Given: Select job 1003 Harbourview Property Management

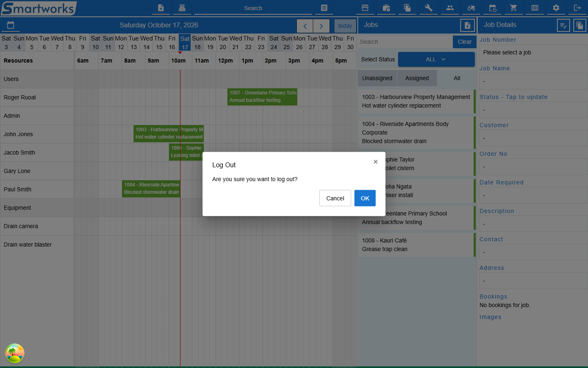Looking at the screenshot, I should (417, 101).
